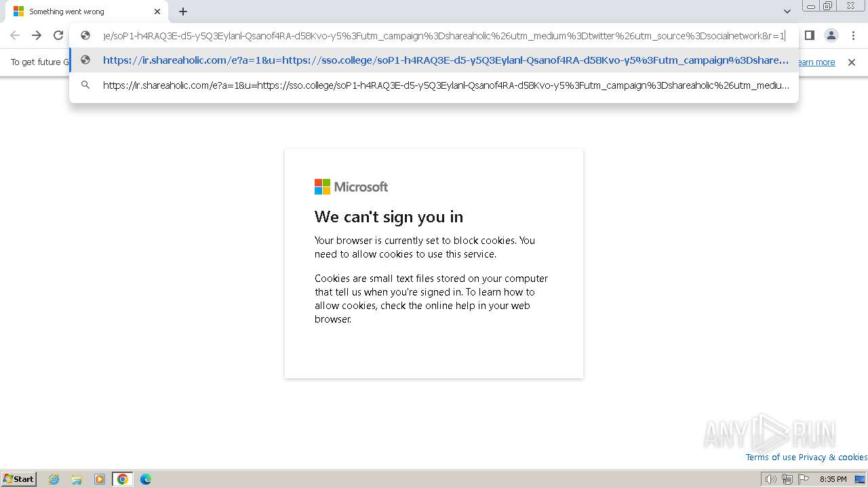Close the 'Something went wrong' tab

pos(157,12)
